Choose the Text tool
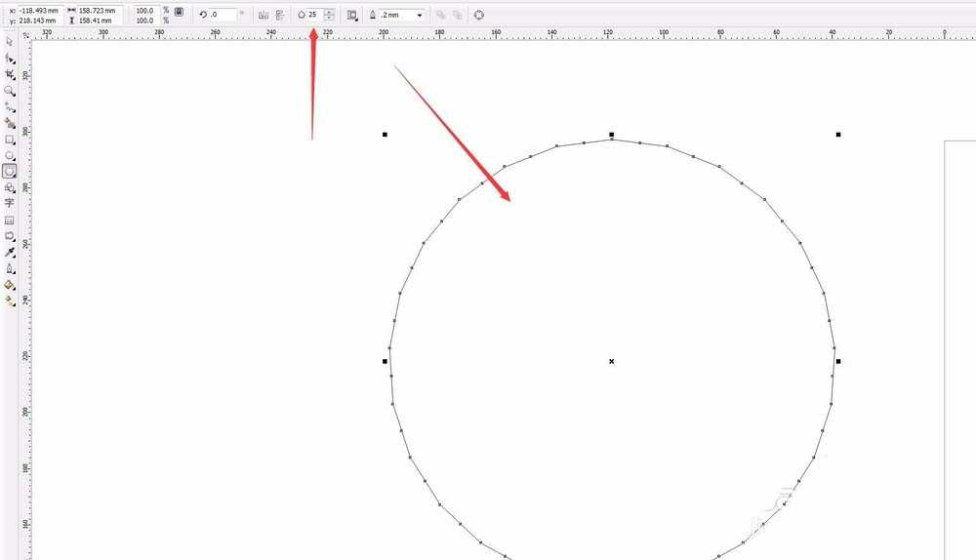This screenshot has height=560, width=976. [x=10, y=204]
